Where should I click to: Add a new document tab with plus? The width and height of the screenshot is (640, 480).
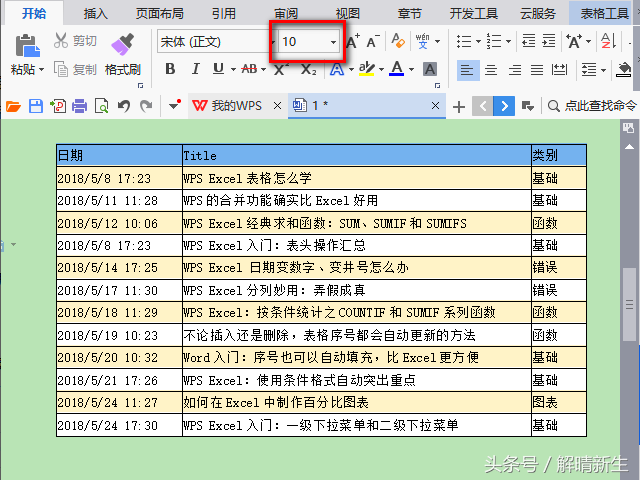[459, 107]
